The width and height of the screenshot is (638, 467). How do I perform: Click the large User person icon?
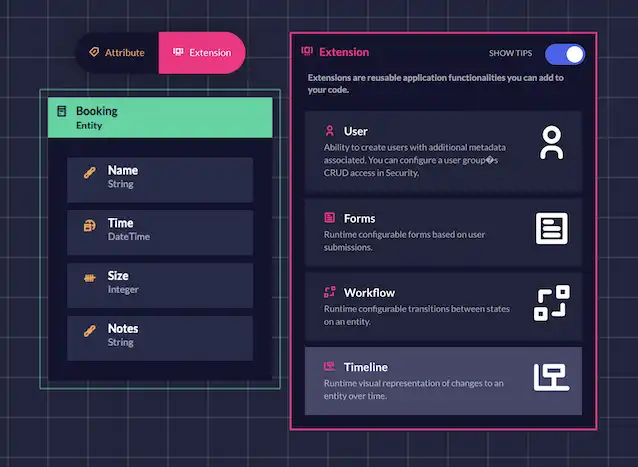coord(551,143)
